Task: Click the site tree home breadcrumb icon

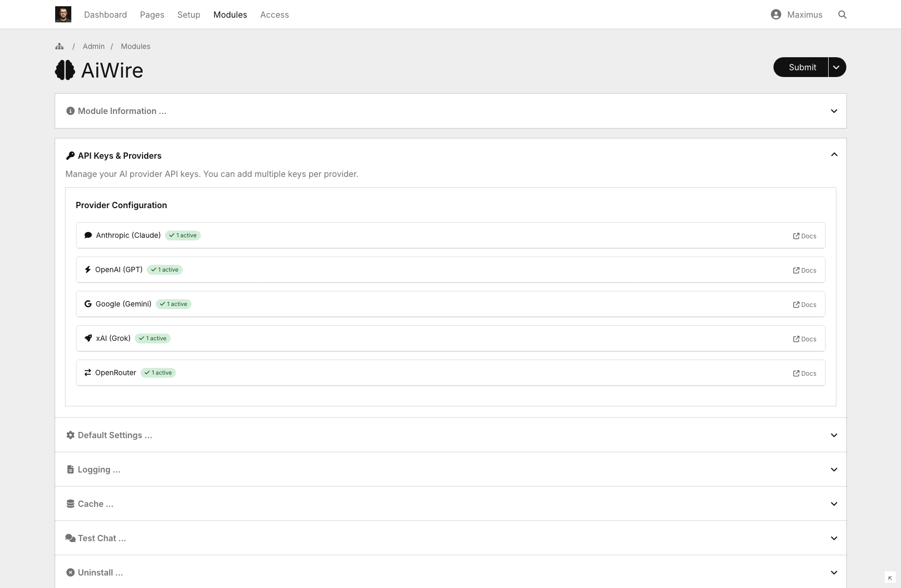Action: [59, 46]
